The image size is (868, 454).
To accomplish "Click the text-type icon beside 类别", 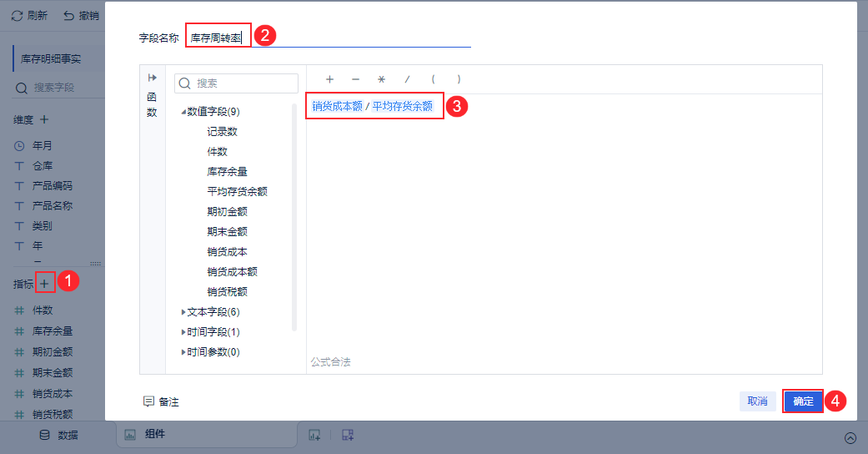I will pyautogui.click(x=19, y=225).
